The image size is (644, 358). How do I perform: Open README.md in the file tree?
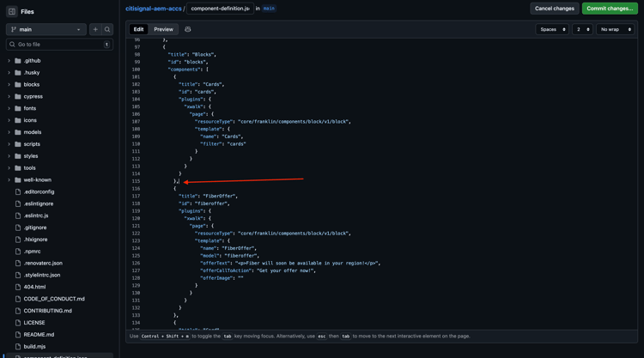click(x=39, y=335)
